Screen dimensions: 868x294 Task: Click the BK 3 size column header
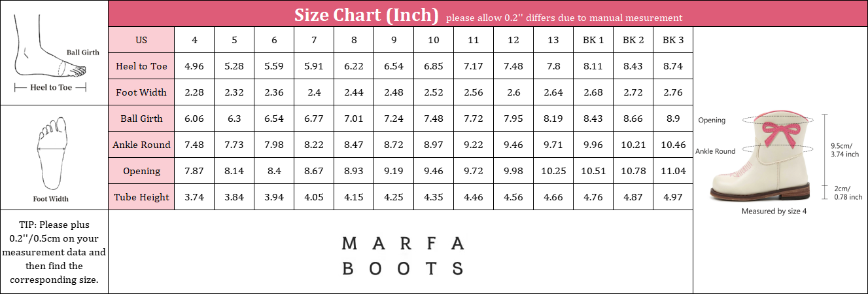coord(673,40)
